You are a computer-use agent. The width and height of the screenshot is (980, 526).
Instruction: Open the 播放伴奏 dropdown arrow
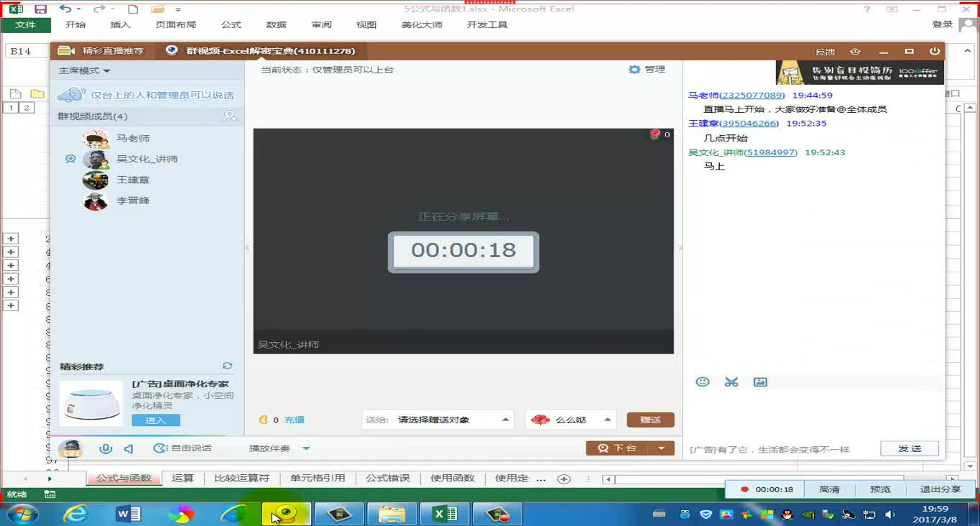(306, 448)
